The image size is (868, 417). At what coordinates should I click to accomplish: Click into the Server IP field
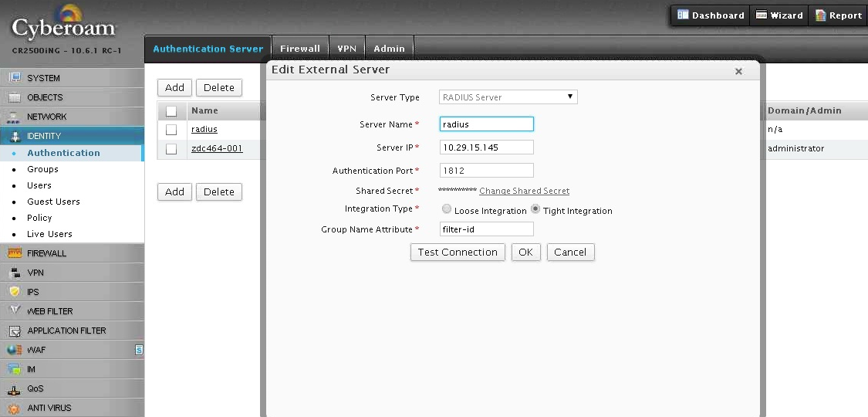pyautogui.click(x=486, y=147)
